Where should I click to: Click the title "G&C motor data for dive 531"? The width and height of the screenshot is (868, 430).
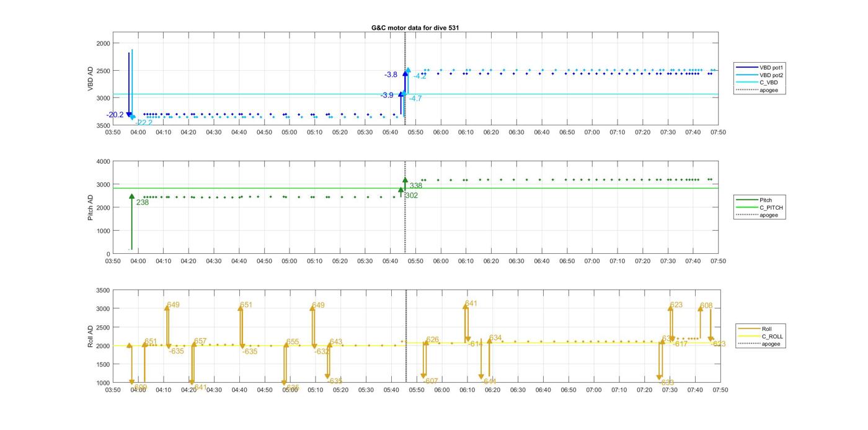[415, 28]
